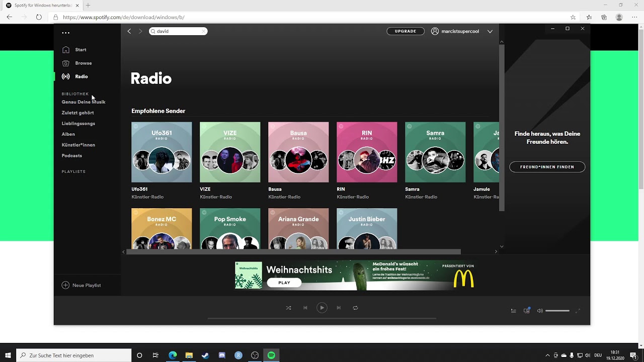Open the three-dots Spotify menu

tap(66, 33)
